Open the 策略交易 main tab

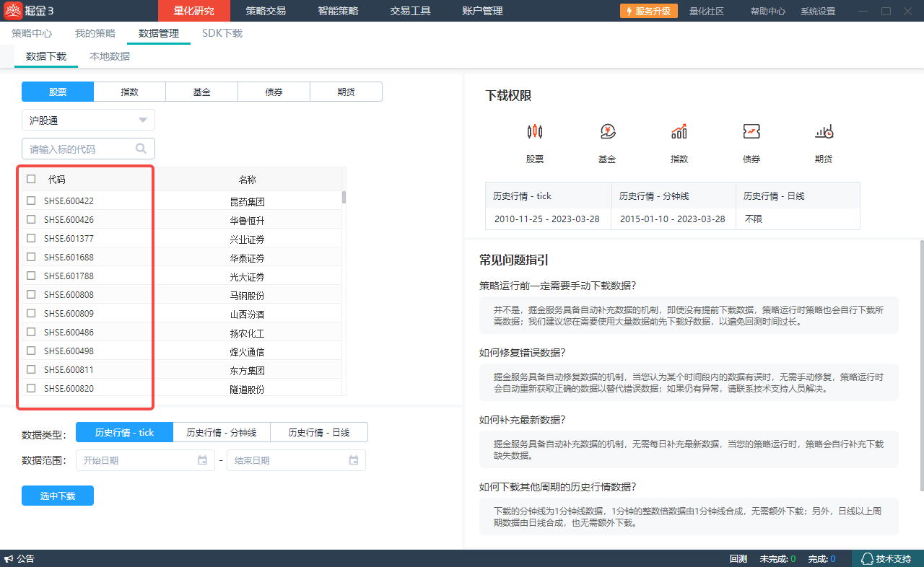(x=266, y=11)
